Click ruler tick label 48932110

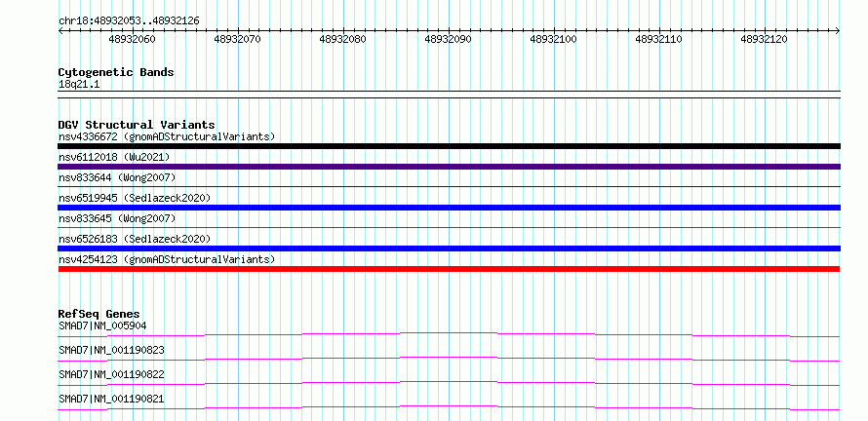click(x=658, y=39)
